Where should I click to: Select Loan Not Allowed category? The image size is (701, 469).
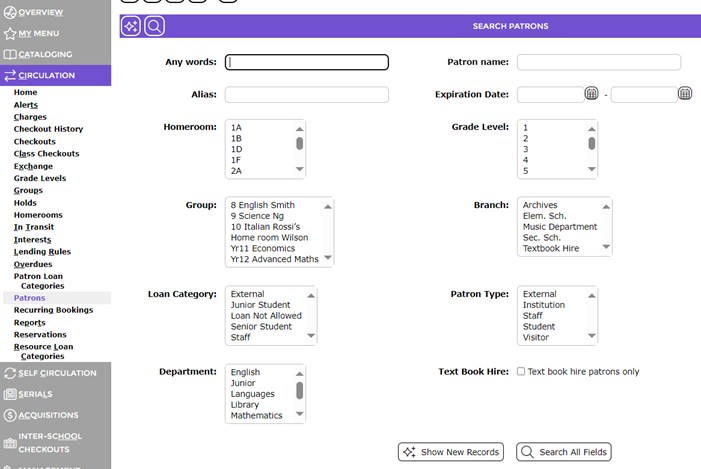click(267, 316)
